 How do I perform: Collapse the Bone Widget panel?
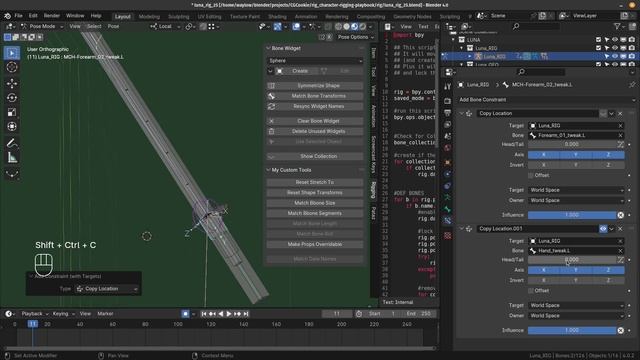point(268,48)
